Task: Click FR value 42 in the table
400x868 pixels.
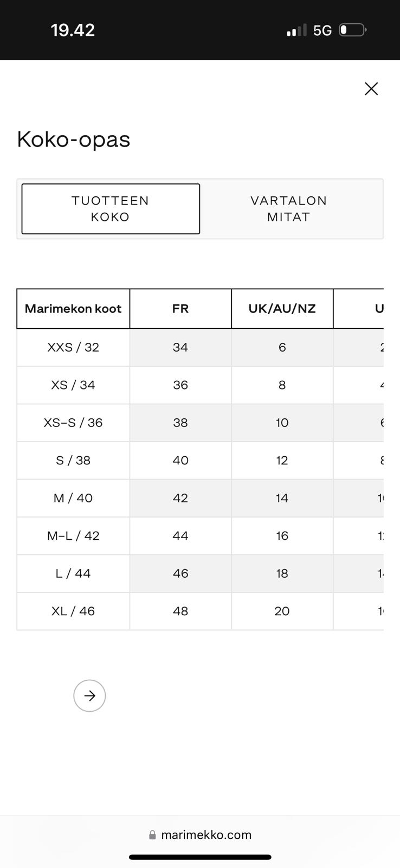Action: [180, 498]
